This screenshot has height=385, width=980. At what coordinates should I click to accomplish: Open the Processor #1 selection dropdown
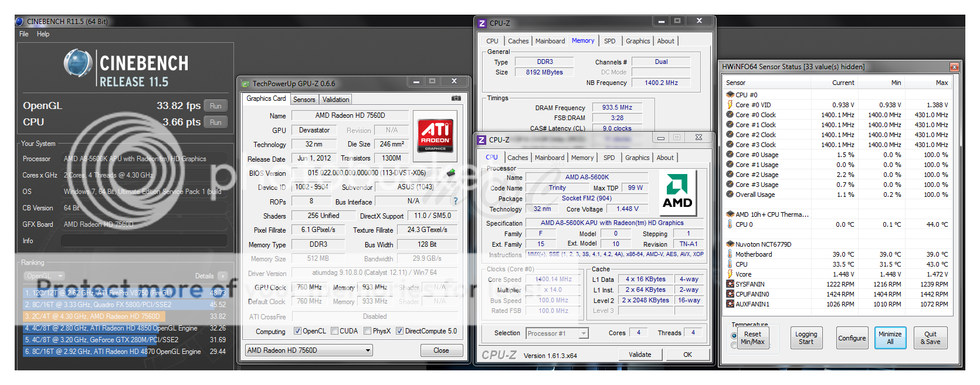pos(557,333)
